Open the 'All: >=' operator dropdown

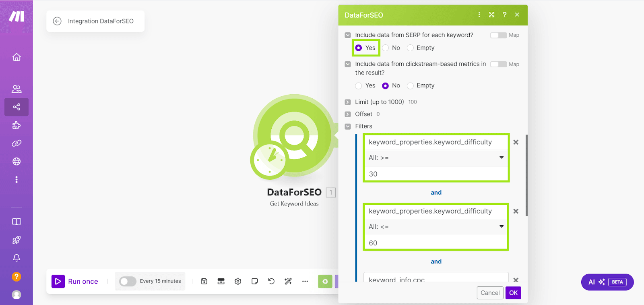[x=436, y=158]
